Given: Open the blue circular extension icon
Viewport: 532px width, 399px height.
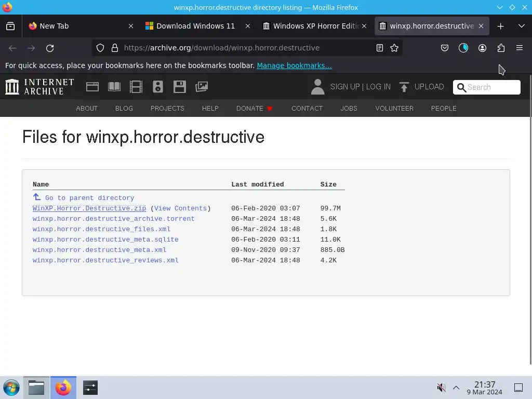Looking at the screenshot, I should 463,48.
